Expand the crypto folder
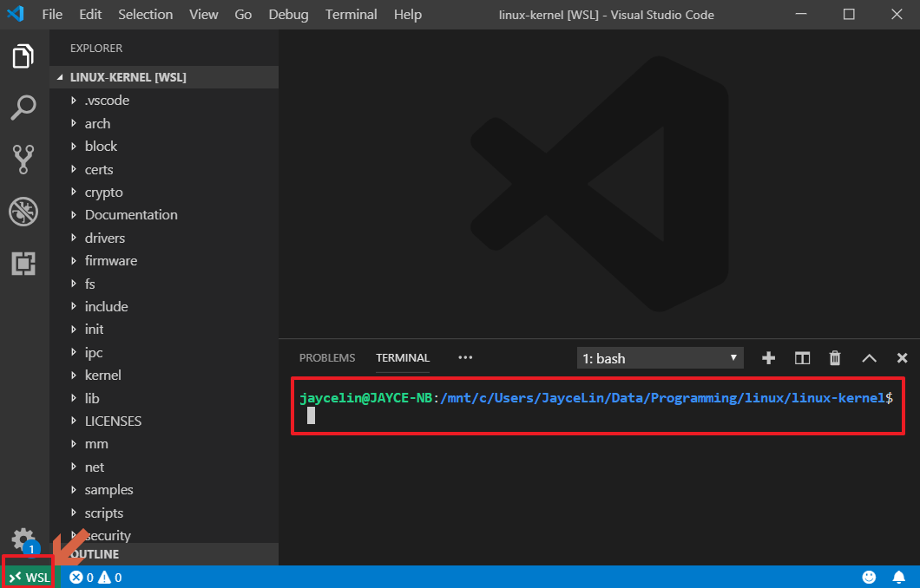Viewport: 920px width, 588px height. (x=164, y=193)
